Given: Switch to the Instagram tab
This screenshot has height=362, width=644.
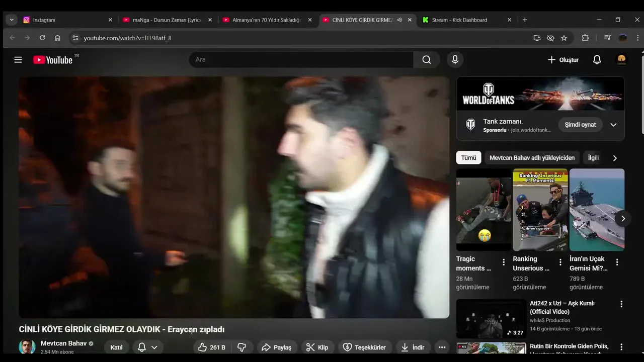Looking at the screenshot, I should (x=68, y=20).
